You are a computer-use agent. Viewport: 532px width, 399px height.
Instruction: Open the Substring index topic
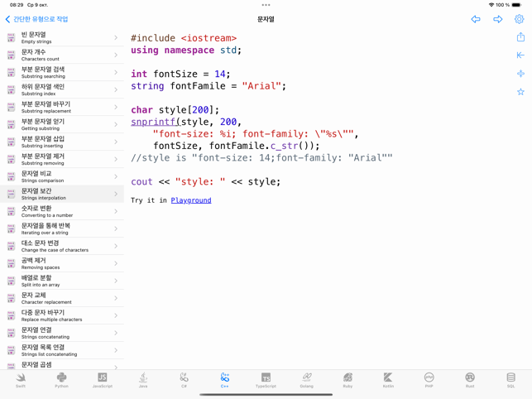62,89
